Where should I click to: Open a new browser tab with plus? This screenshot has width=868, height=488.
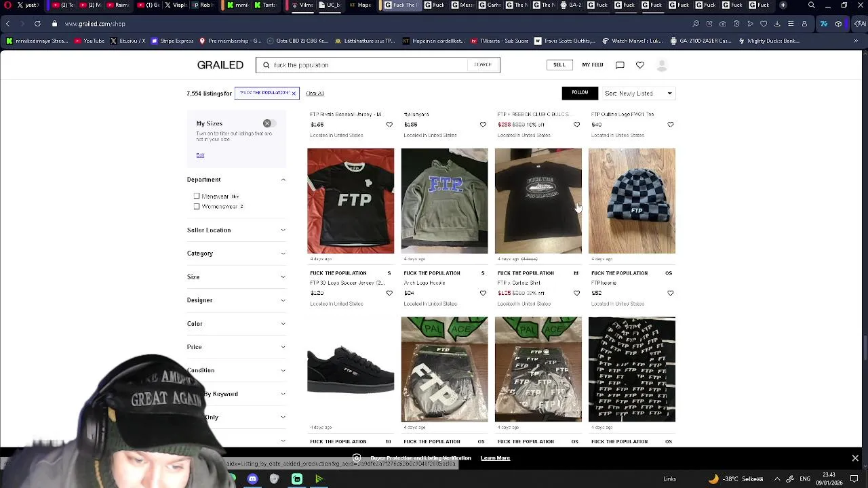click(783, 5)
